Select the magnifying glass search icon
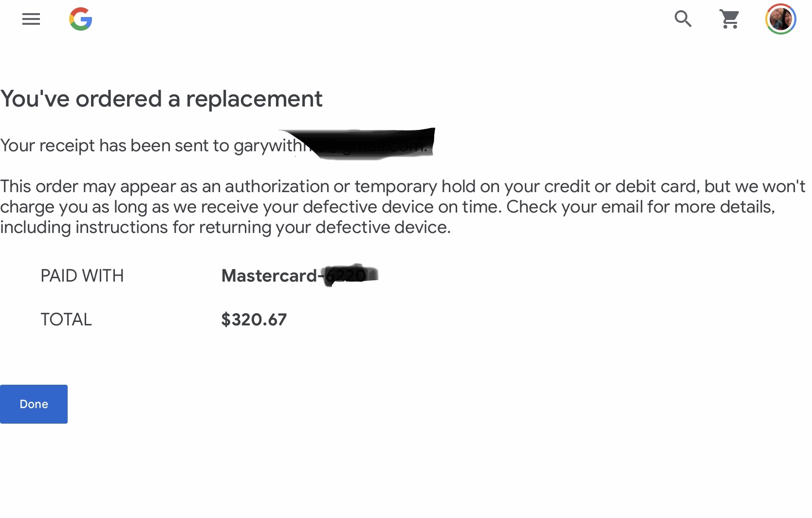Viewport: 812px width, 518px height. point(683,19)
